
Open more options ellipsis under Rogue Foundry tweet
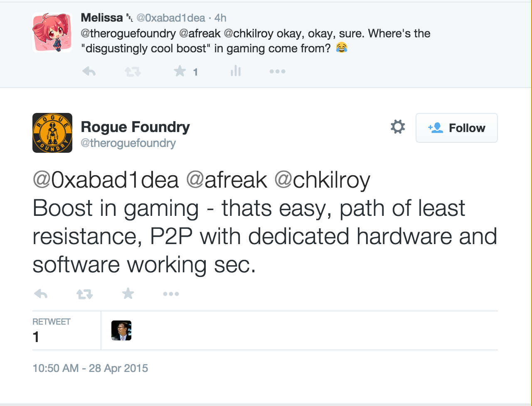(171, 294)
